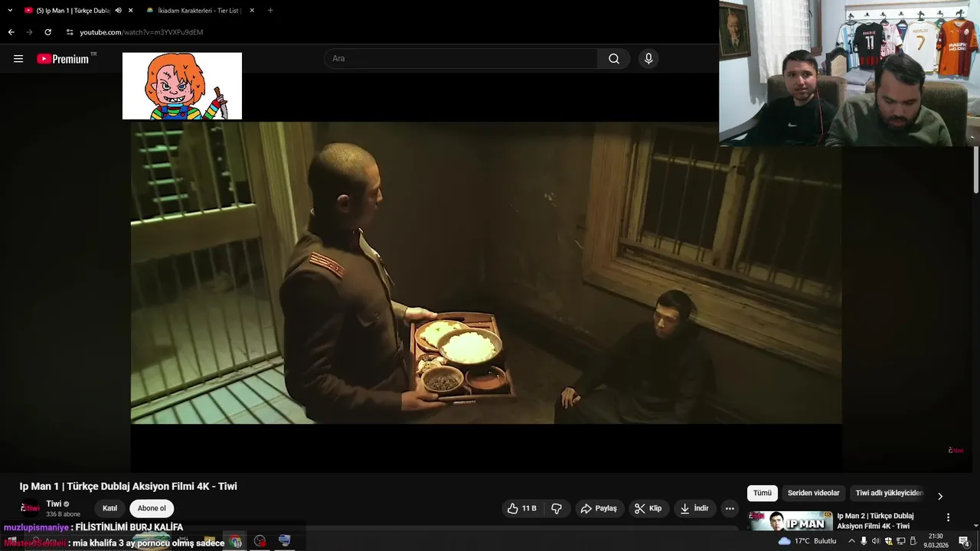This screenshot has width=980, height=551.
Task: Click the 'İndir' download button
Action: tap(694, 508)
